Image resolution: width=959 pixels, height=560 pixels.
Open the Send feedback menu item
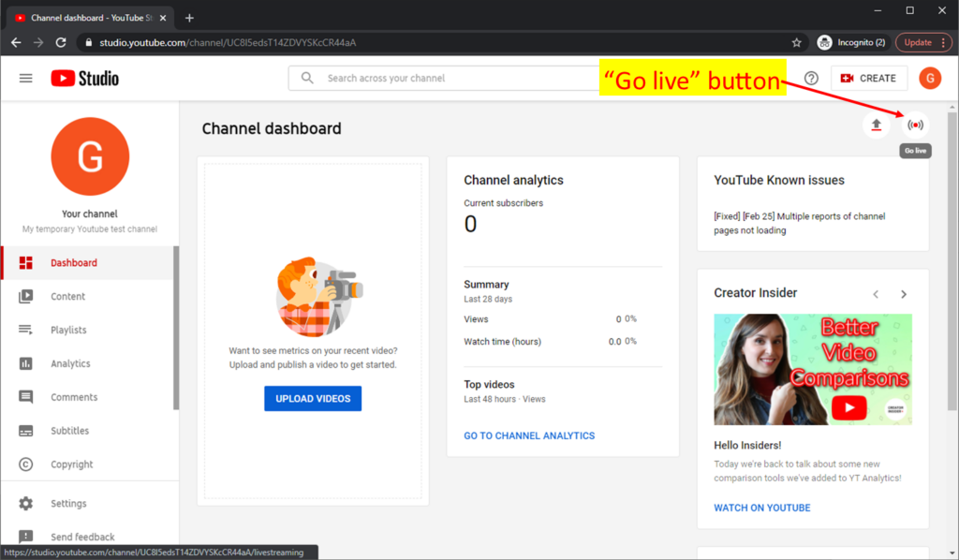88,537
